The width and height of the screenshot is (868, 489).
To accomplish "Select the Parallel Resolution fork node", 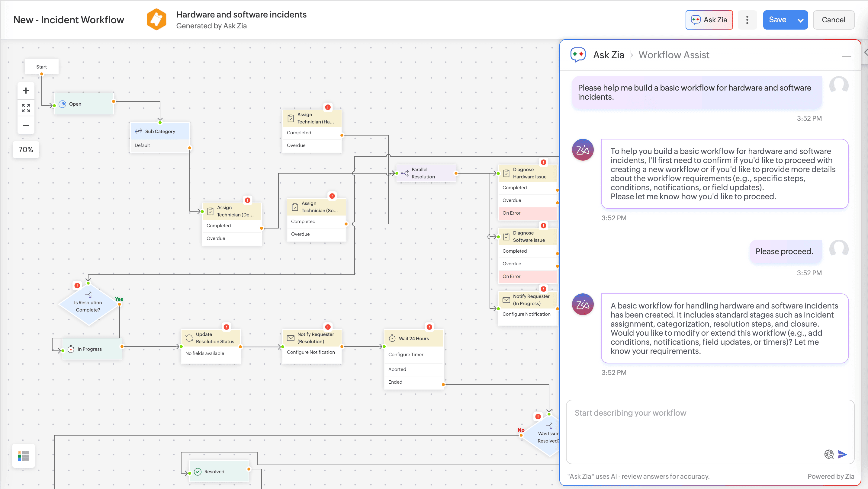I will pyautogui.click(x=426, y=173).
